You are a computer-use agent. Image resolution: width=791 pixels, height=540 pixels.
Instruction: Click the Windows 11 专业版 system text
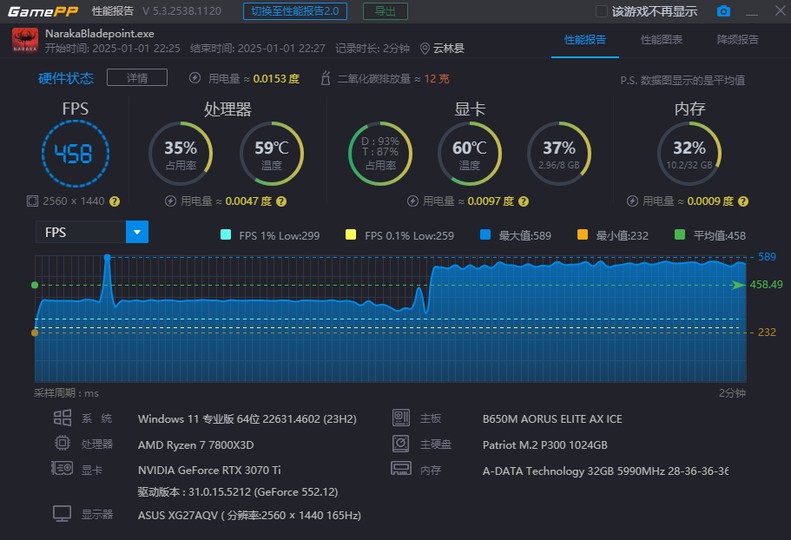click(247, 419)
